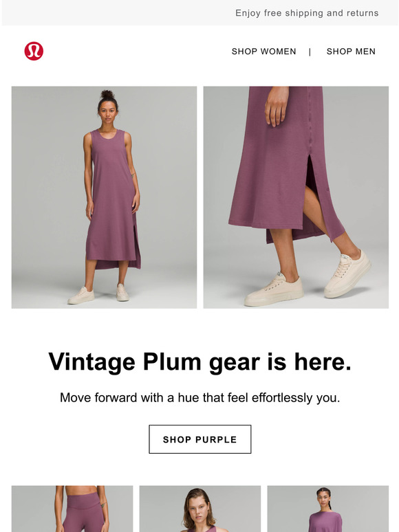Click the Vintage Plum gear headline
The image size is (399, 532).
pyautogui.click(x=200, y=362)
